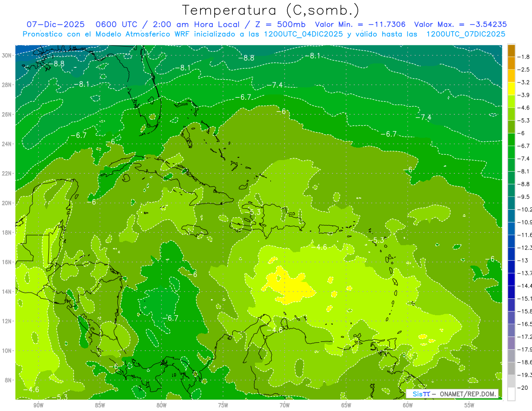
Task: Pick the legend swatch between -6.7 and -7.4
Action: click(511, 152)
